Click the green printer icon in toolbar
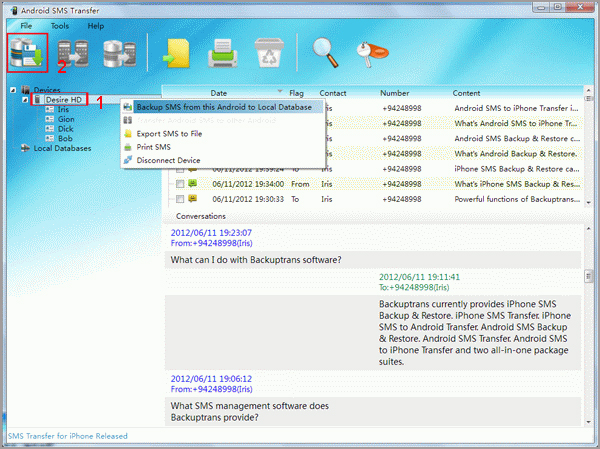The image size is (600, 449). click(223, 53)
